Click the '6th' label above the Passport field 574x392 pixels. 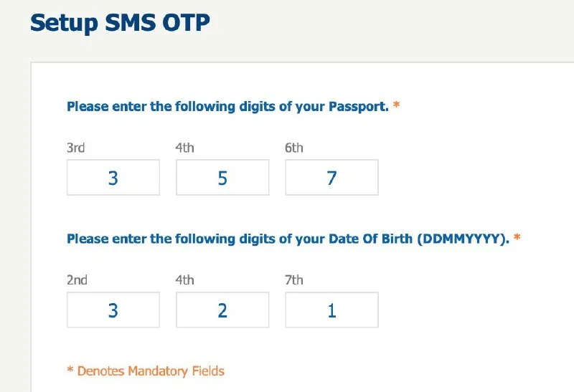pos(293,148)
